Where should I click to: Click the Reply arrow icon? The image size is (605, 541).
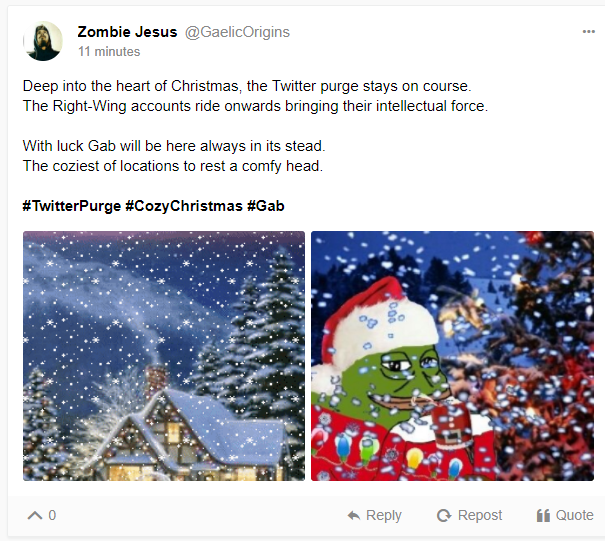click(354, 516)
